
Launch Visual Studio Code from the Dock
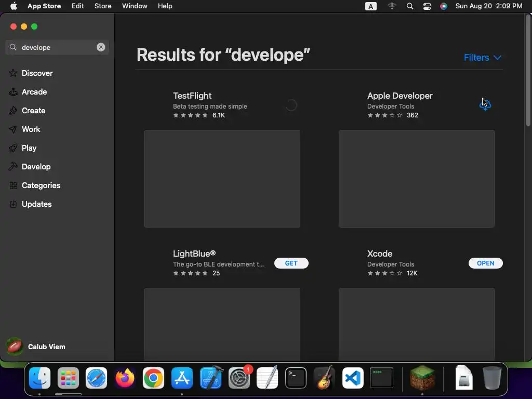point(353,378)
